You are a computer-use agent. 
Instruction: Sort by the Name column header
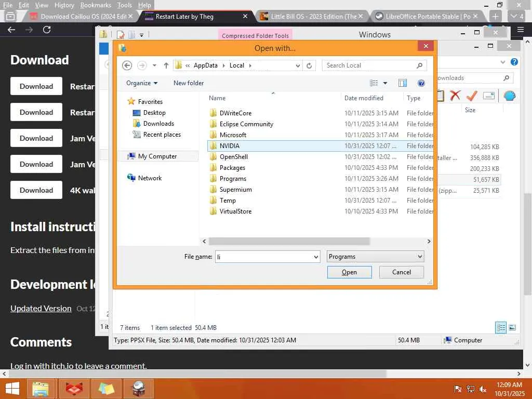click(217, 98)
